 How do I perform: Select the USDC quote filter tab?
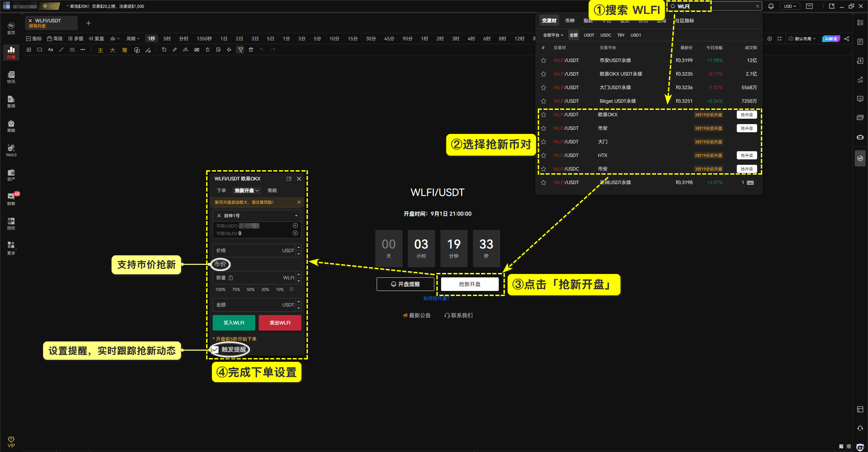tap(606, 35)
